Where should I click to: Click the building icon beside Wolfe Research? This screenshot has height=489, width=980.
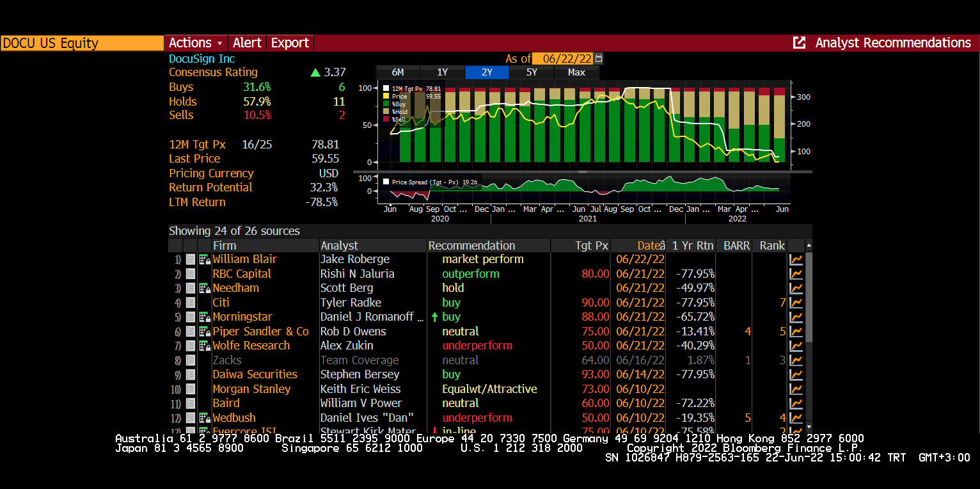pos(205,346)
